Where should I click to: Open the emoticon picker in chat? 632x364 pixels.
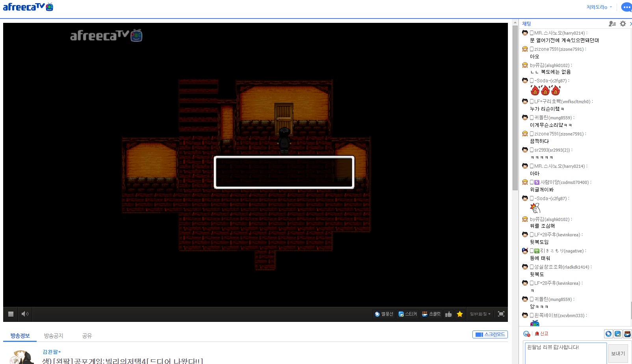[527, 334]
